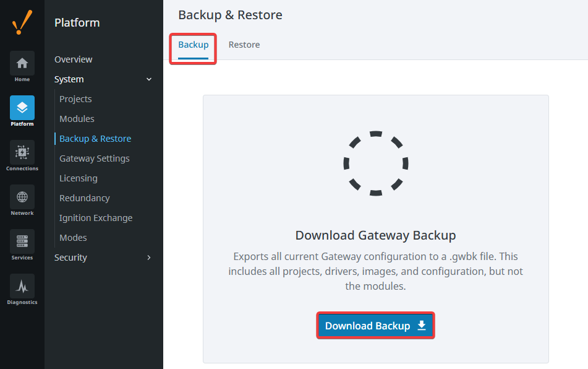Click the Platform panel title
The image size is (588, 369).
[x=77, y=22]
